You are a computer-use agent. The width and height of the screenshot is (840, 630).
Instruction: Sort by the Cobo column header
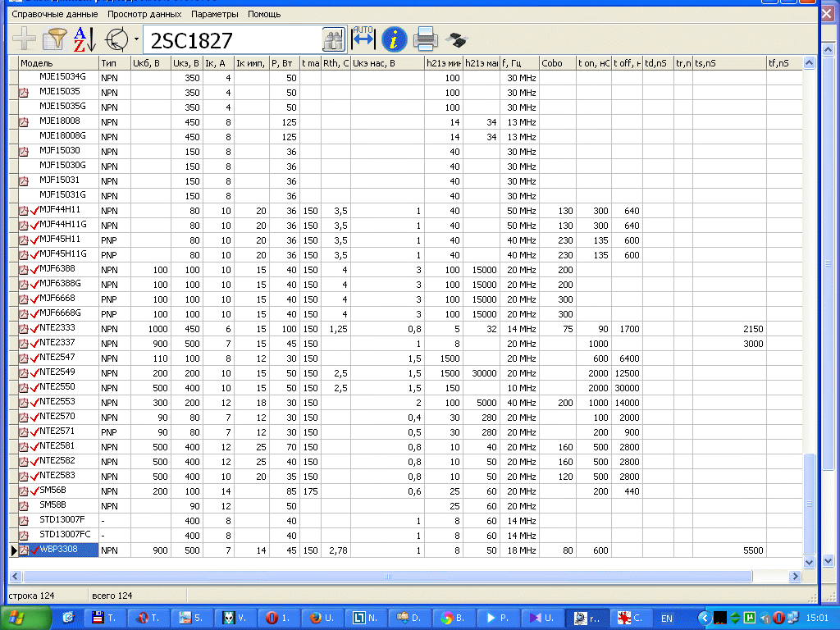click(558, 63)
